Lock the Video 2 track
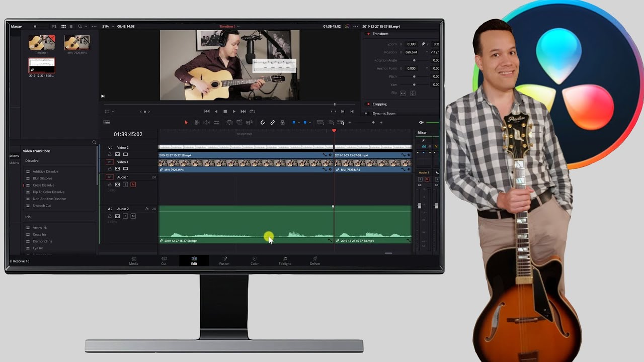 (110, 154)
